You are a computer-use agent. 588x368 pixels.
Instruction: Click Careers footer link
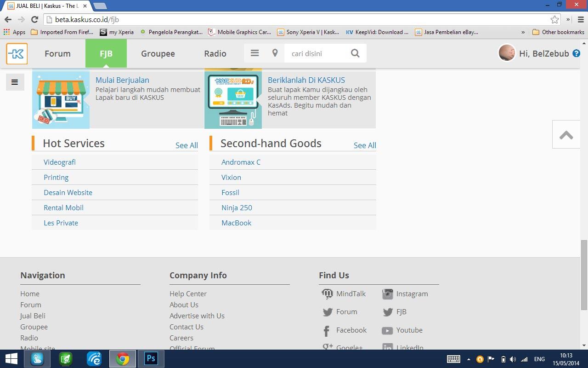point(181,338)
